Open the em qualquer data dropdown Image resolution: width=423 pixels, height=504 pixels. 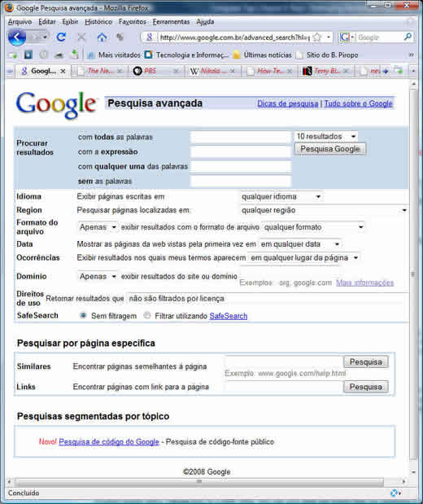[x=299, y=244]
